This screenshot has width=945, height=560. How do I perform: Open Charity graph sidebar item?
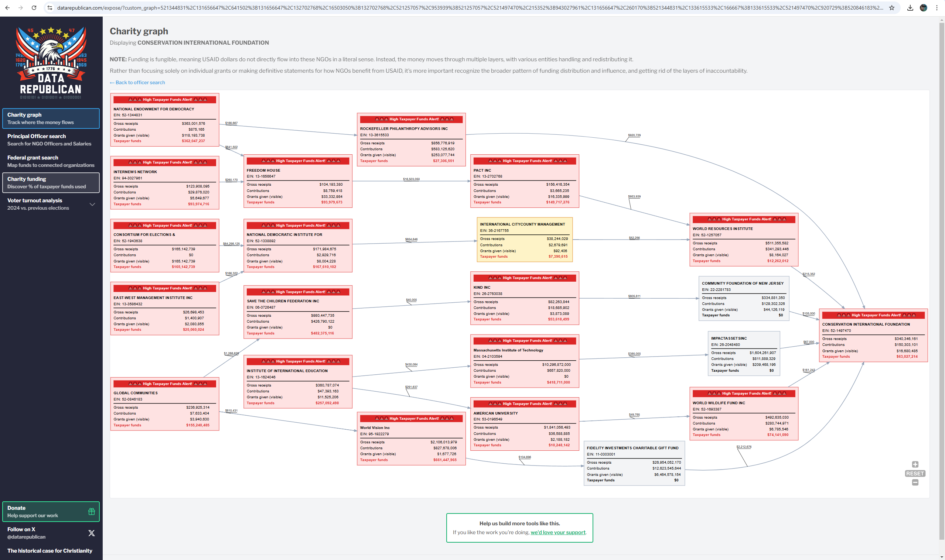pyautogui.click(x=51, y=118)
